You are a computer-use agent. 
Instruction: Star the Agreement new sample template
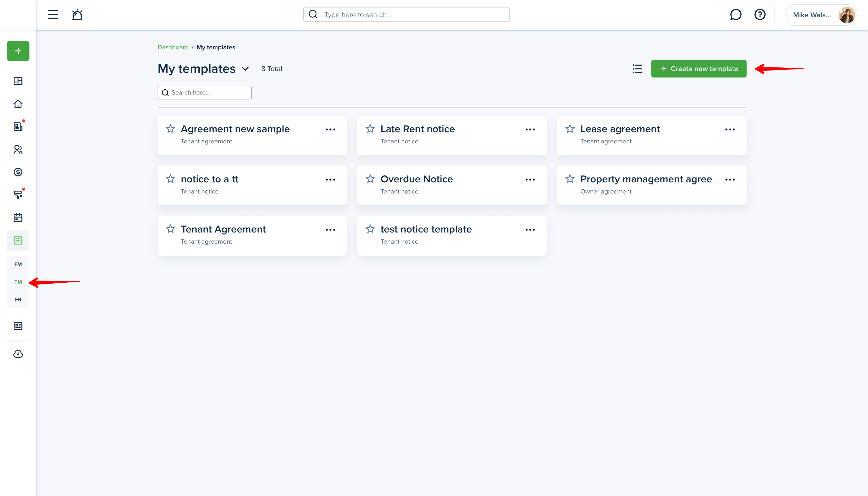170,129
